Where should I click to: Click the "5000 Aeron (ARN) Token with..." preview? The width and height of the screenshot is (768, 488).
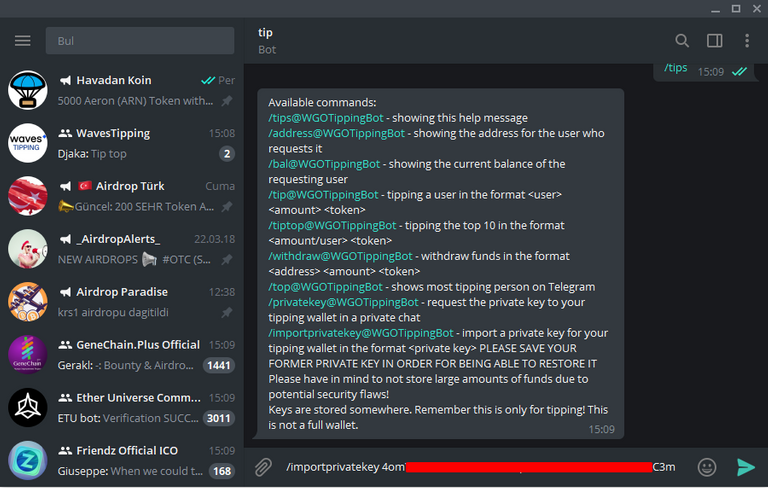pos(135,101)
